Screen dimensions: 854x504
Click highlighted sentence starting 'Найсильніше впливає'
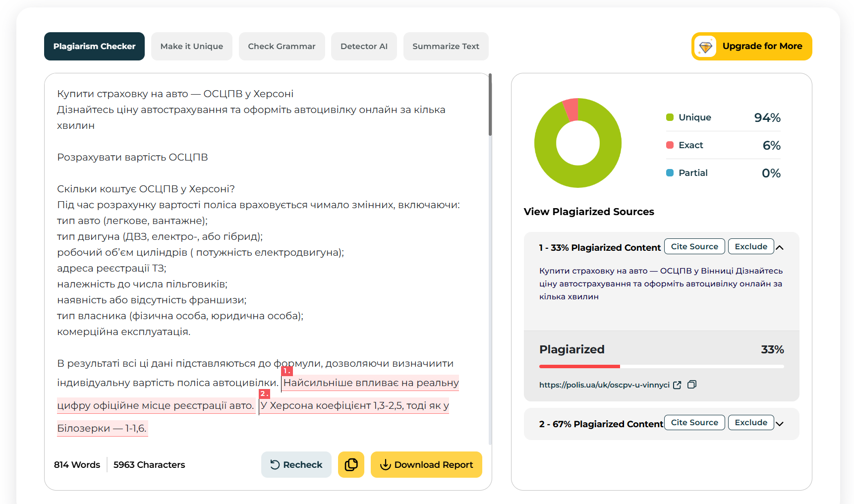[371, 383]
